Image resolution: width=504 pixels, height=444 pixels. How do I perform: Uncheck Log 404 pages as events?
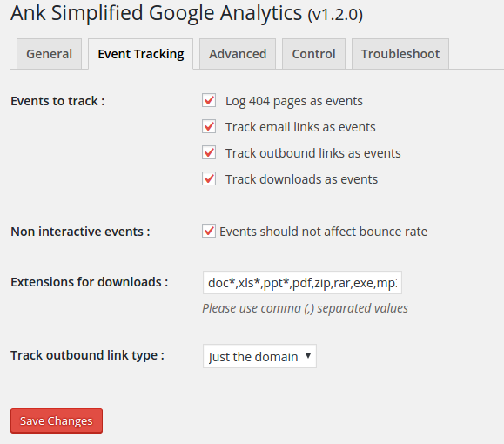click(209, 101)
